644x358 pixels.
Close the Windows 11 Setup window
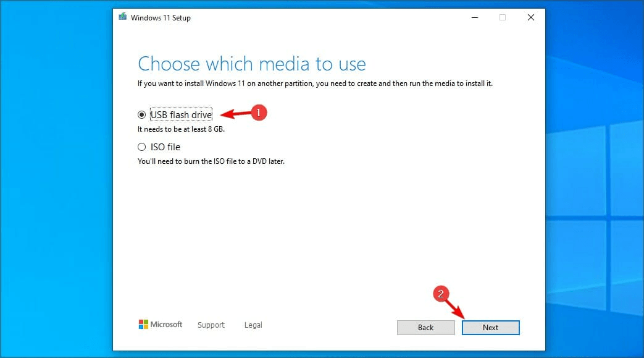click(530, 17)
